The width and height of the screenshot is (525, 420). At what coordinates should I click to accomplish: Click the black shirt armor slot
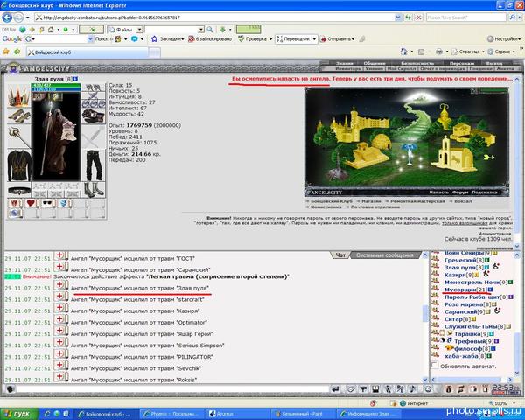[x=19, y=165]
